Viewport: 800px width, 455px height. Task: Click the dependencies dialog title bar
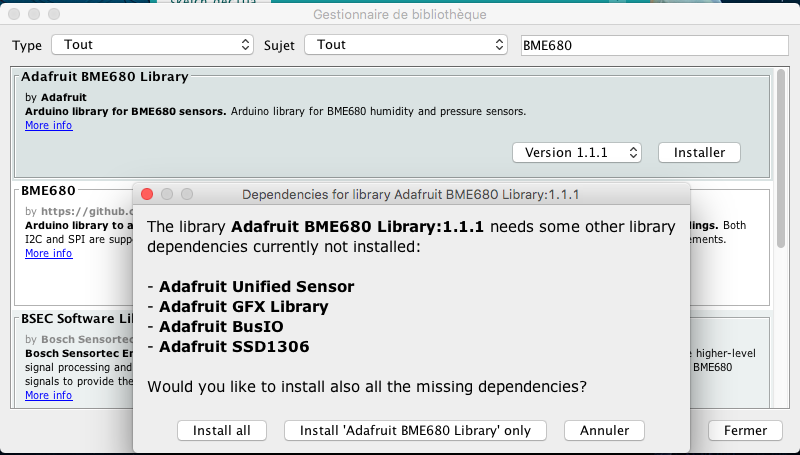click(411, 193)
